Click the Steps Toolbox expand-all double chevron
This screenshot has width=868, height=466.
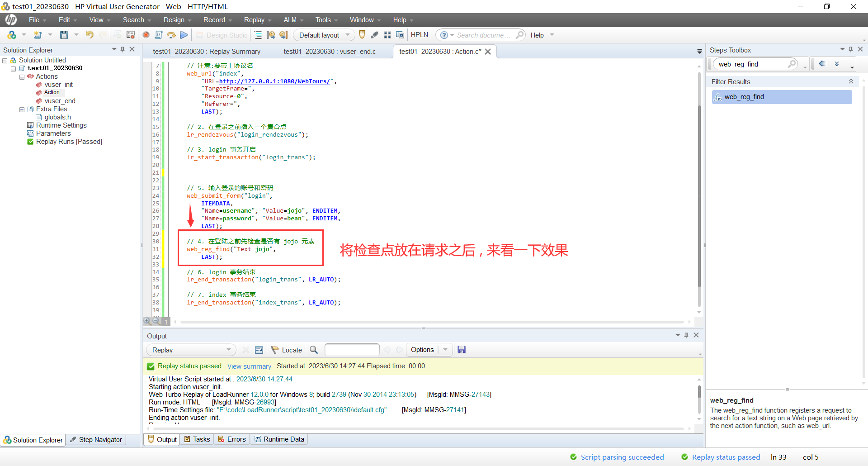(x=837, y=64)
